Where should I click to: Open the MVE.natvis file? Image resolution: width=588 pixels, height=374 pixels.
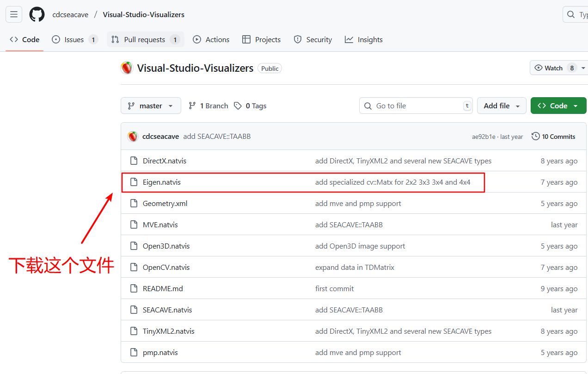tap(160, 225)
